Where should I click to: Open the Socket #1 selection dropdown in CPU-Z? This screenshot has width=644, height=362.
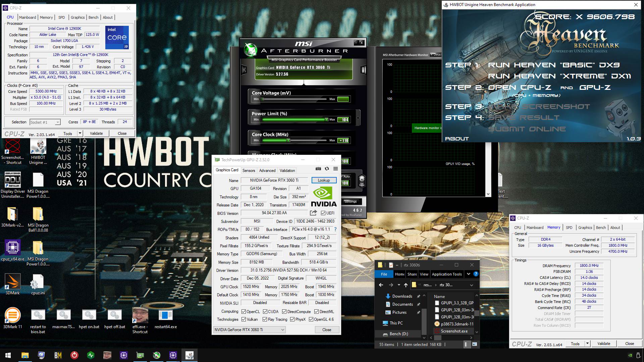point(45,122)
